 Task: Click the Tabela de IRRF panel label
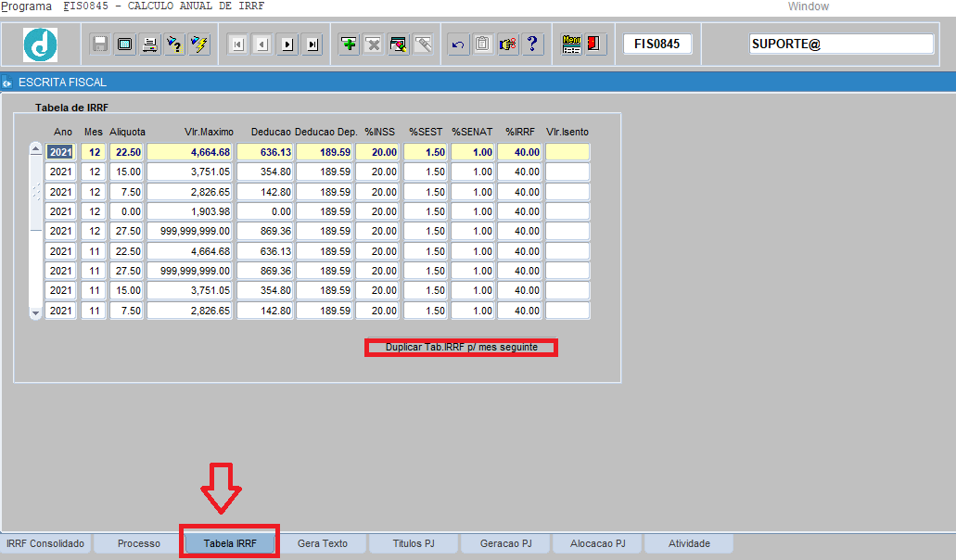71,108
